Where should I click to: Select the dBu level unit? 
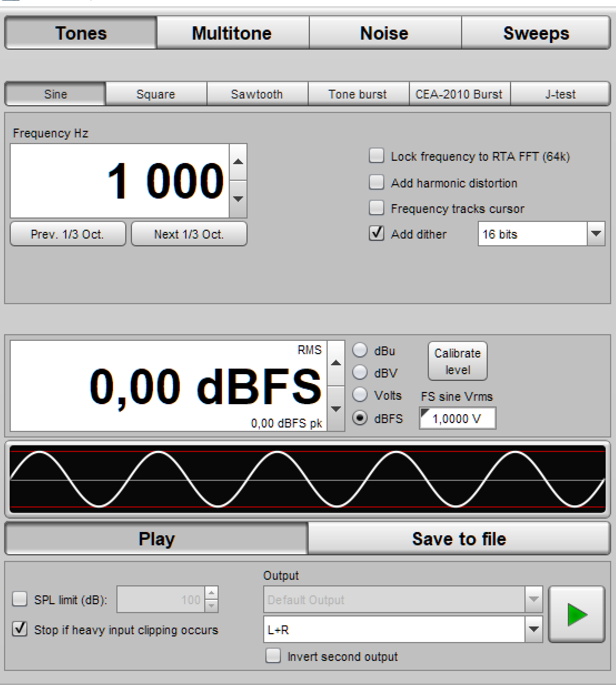[x=360, y=350]
